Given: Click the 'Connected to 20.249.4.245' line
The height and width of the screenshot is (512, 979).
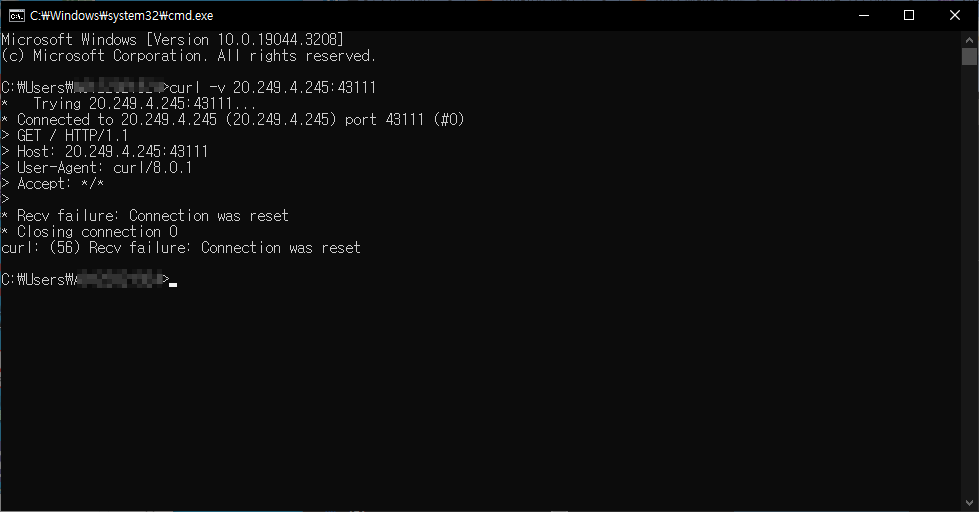Looking at the screenshot, I should [233, 120].
